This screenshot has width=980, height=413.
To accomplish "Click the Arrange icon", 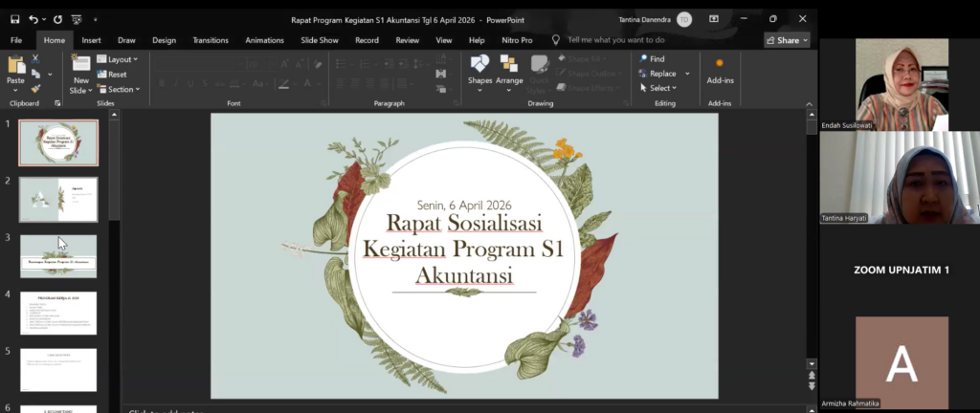I will point(509,64).
